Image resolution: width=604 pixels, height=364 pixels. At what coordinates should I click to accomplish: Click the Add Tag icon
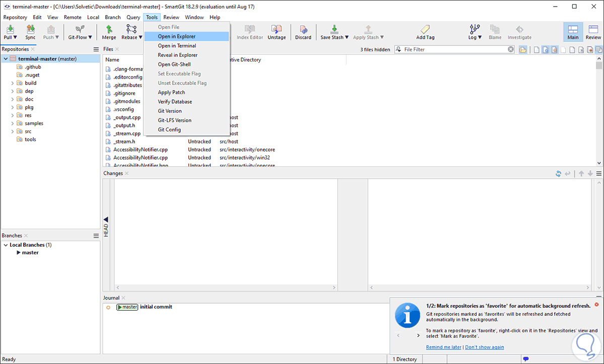click(425, 29)
